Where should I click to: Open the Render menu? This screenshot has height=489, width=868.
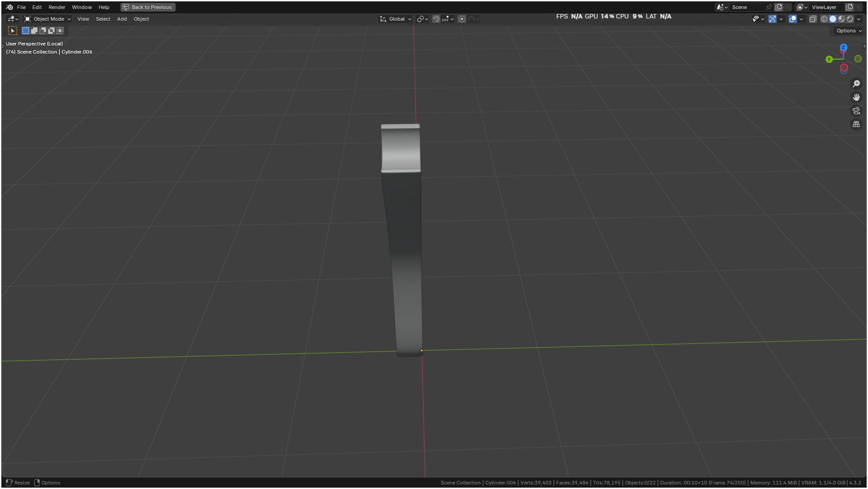tap(57, 7)
